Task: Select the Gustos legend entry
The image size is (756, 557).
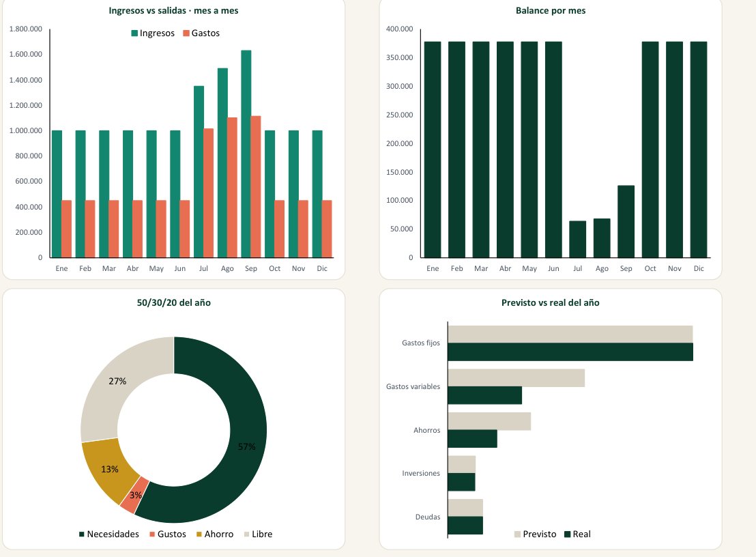Action: click(168, 534)
